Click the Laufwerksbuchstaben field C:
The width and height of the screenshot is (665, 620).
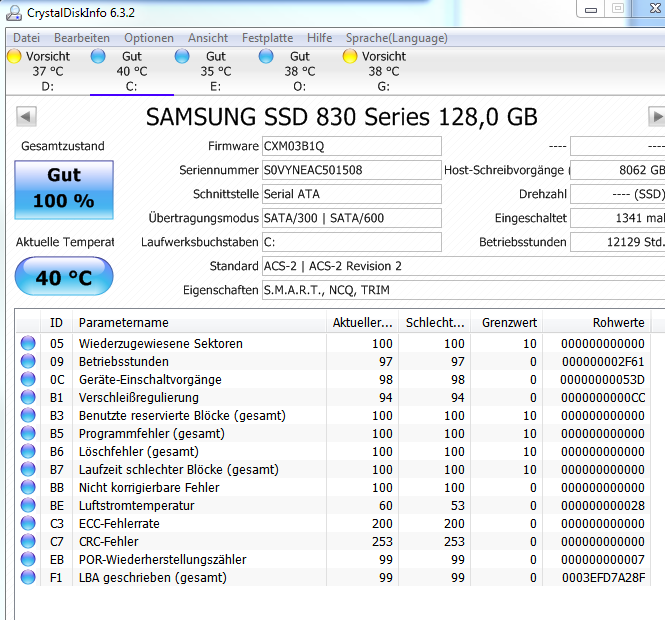click(x=352, y=242)
